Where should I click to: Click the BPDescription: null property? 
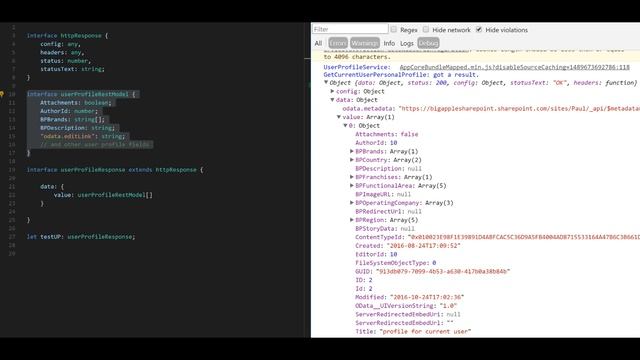point(388,169)
